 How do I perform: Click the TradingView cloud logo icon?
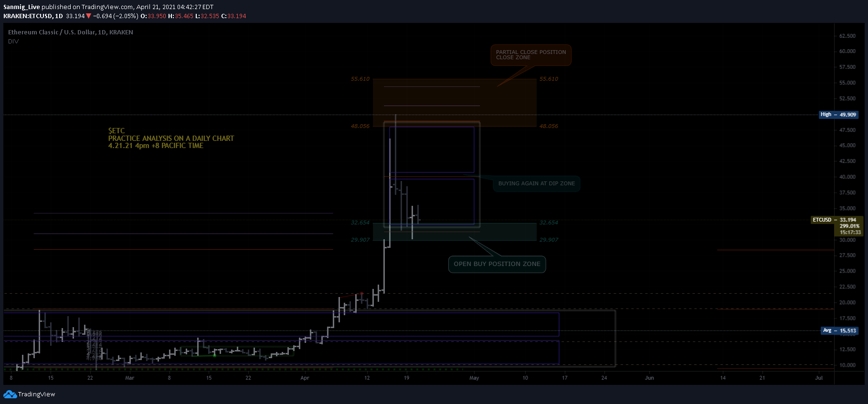(x=10, y=394)
